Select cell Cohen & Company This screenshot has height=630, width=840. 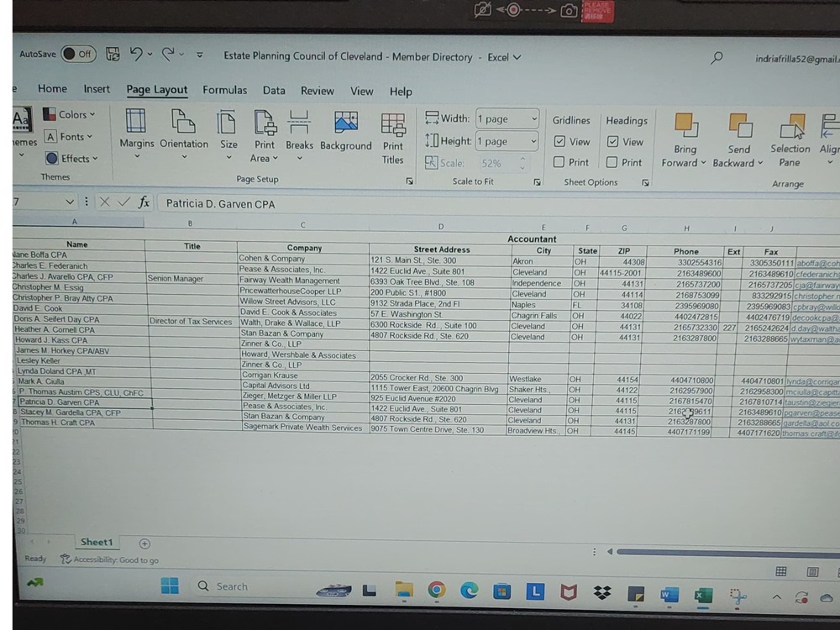pyautogui.click(x=303, y=258)
